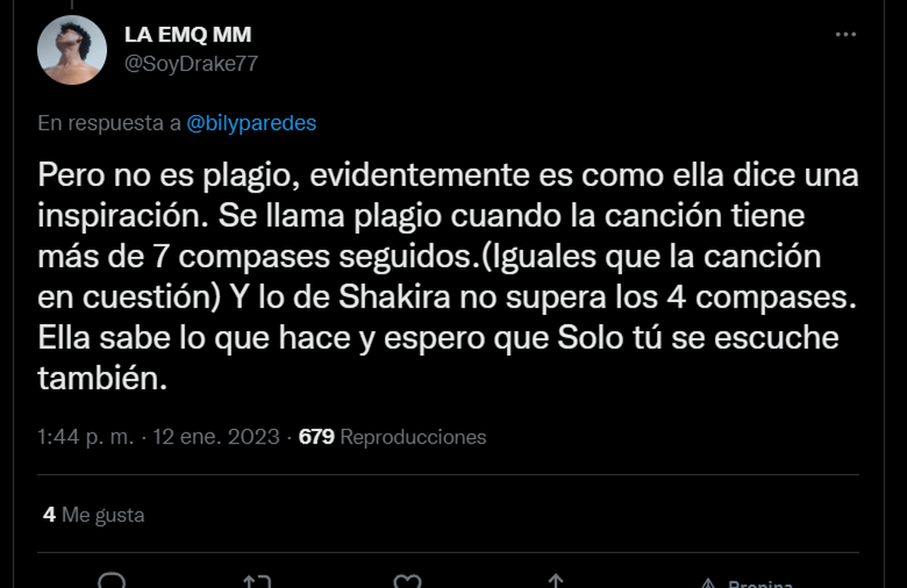907x588 pixels.
Task: Click the LA EMQ MM display name
Action: (188, 35)
